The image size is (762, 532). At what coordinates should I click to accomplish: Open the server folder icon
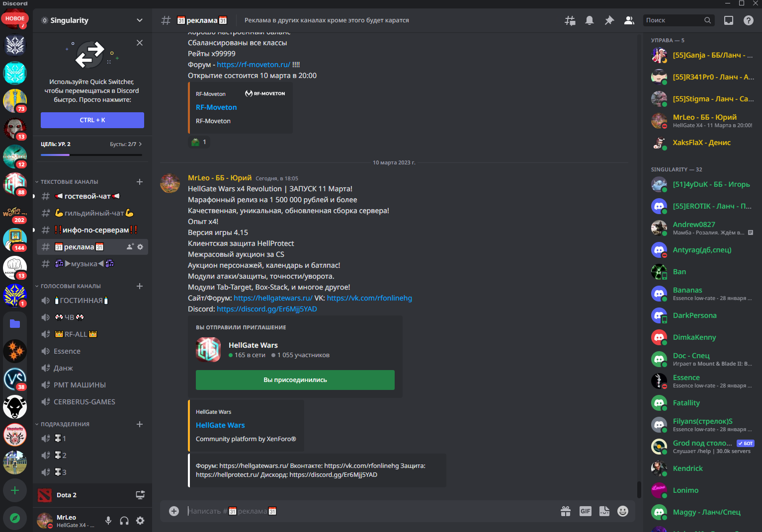point(15,324)
